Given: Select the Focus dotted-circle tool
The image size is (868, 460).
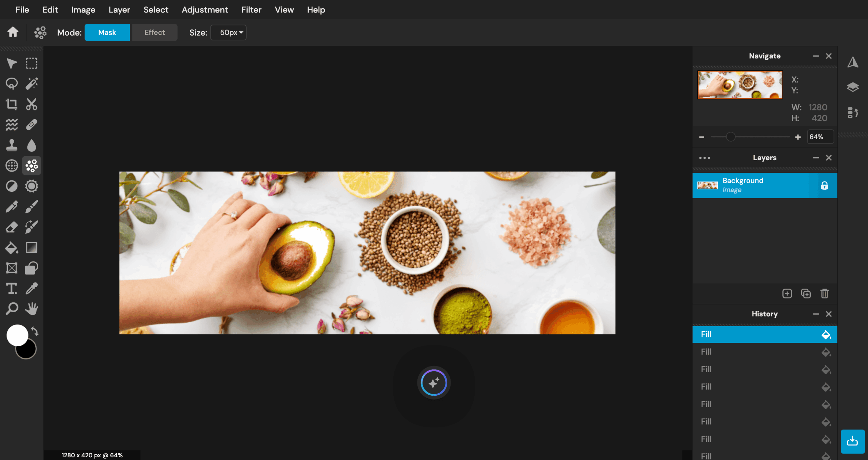Looking at the screenshot, I should tap(12, 166).
